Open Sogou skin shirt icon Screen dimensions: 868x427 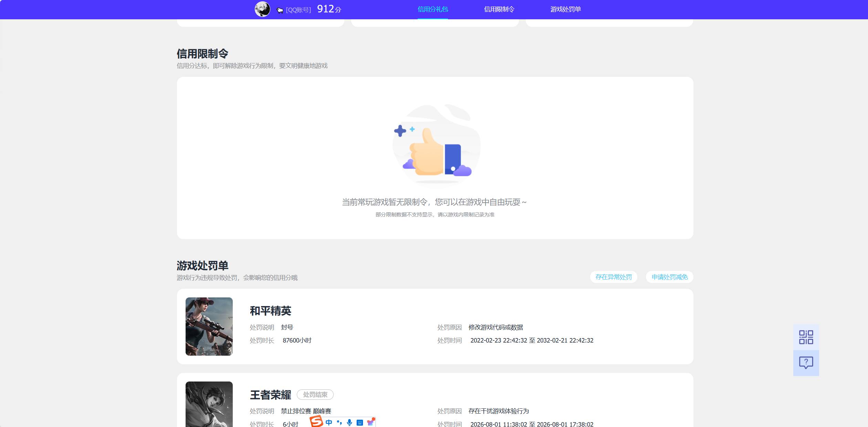(x=370, y=422)
